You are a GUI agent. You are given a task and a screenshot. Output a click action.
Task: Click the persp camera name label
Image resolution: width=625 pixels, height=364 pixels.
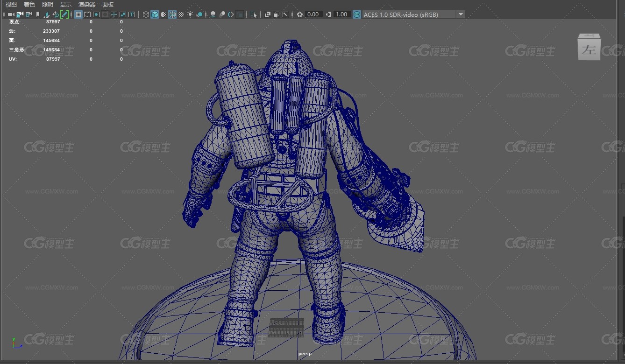click(x=305, y=354)
